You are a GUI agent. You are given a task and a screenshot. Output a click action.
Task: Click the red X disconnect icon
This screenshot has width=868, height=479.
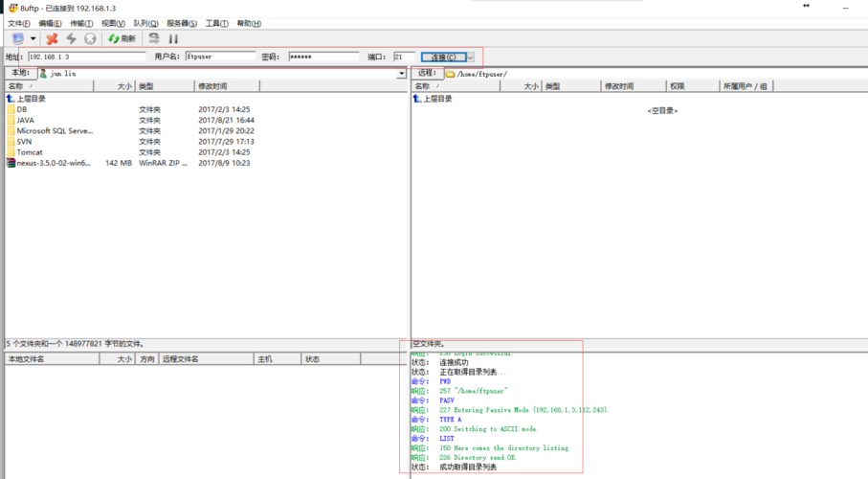coord(52,38)
